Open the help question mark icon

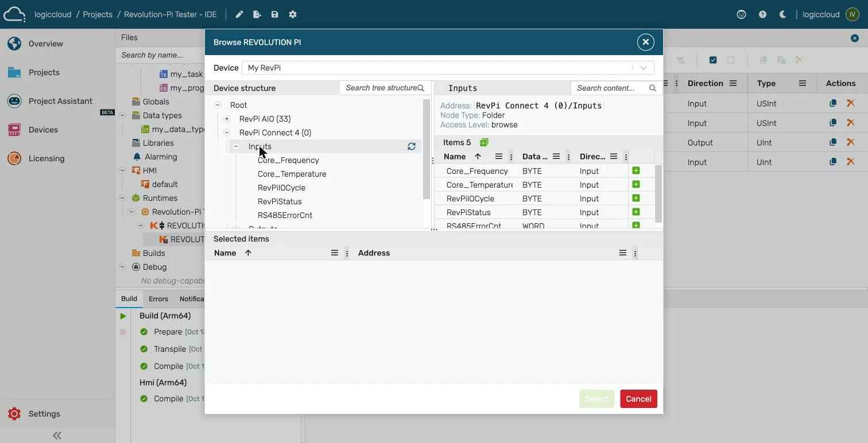(x=762, y=14)
